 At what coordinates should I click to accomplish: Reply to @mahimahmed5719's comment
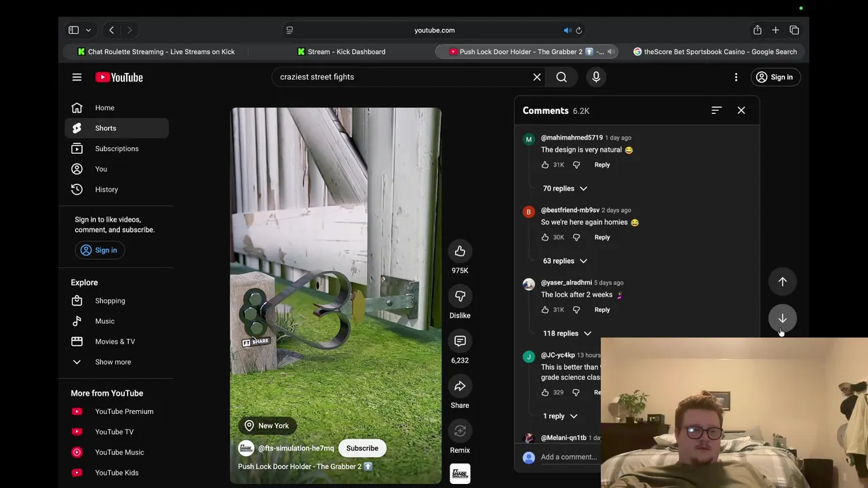pos(602,165)
